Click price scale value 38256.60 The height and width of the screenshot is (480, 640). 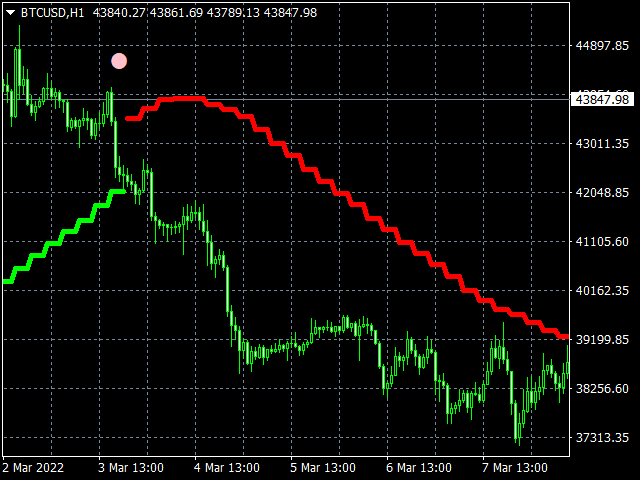tap(602, 389)
